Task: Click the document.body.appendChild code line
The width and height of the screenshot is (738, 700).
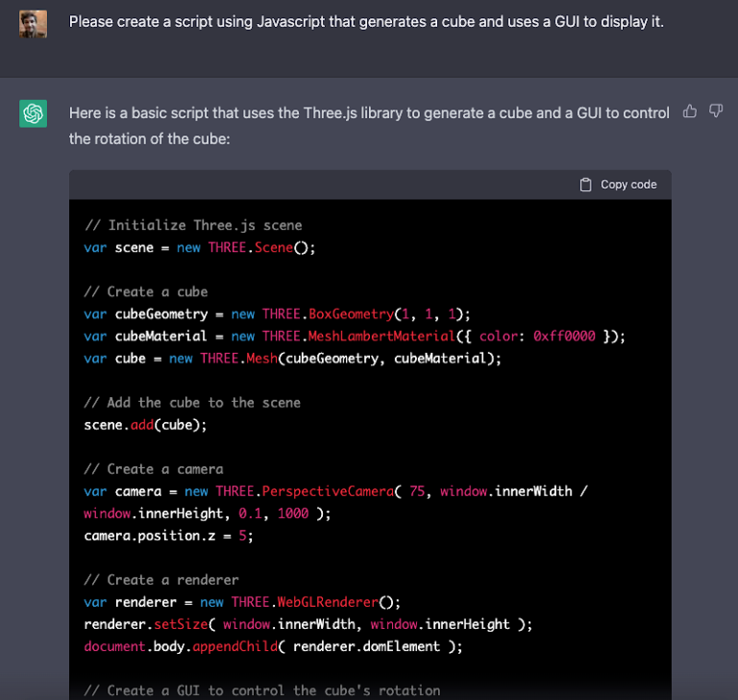Action: [273, 646]
